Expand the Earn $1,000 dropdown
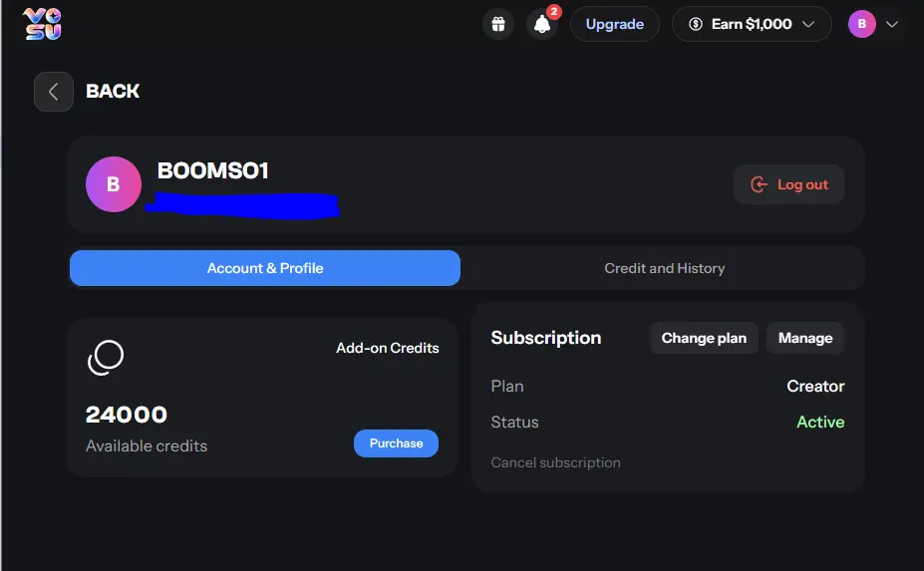The height and width of the screenshot is (571, 924). pos(752,24)
